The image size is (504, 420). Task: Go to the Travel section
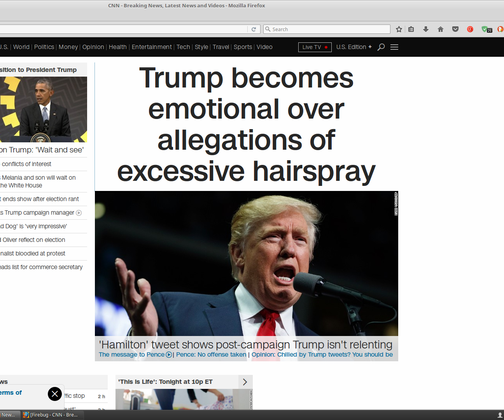221,47
